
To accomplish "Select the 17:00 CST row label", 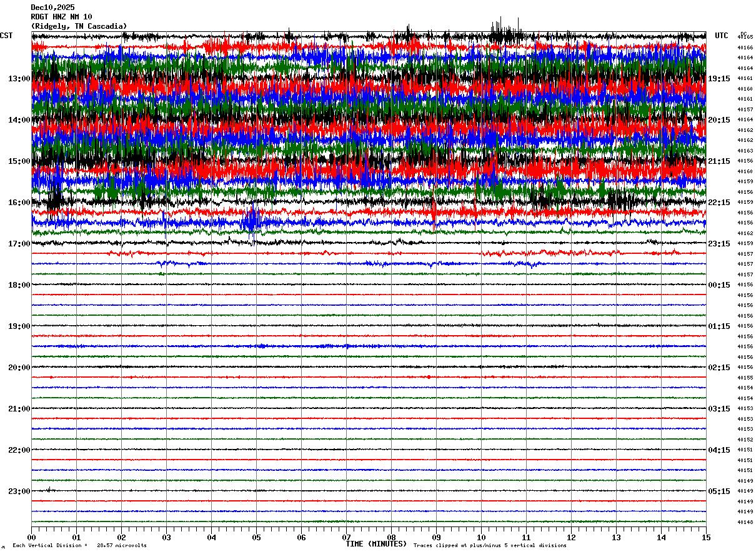I will coord(19,244).
